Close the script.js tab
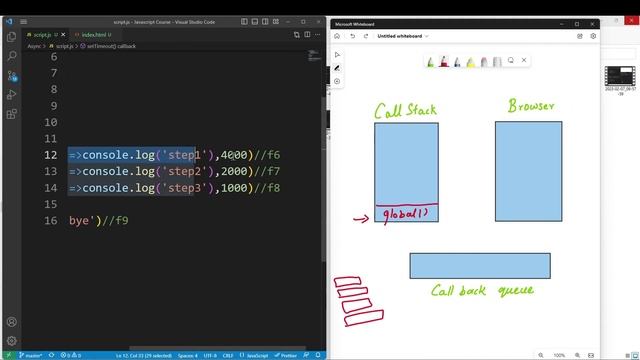Image resolution: width=640 pixels, height=360 pixels. click(x=63, y=35)
